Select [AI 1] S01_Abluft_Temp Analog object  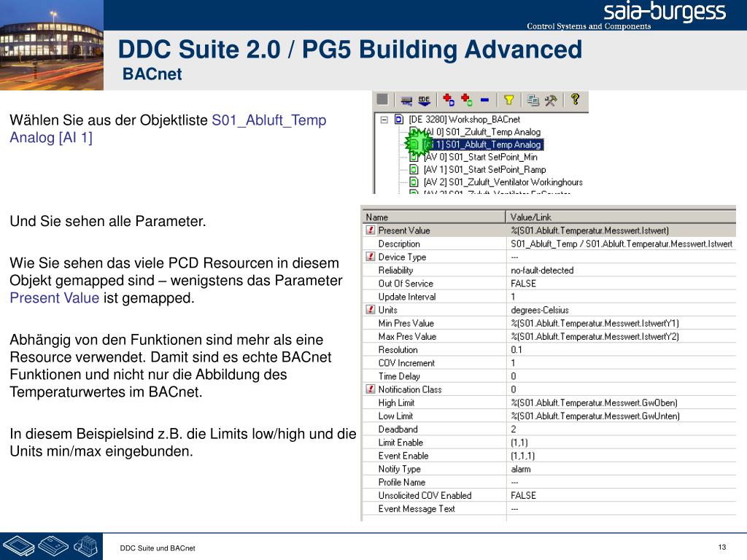click(483, 144)
